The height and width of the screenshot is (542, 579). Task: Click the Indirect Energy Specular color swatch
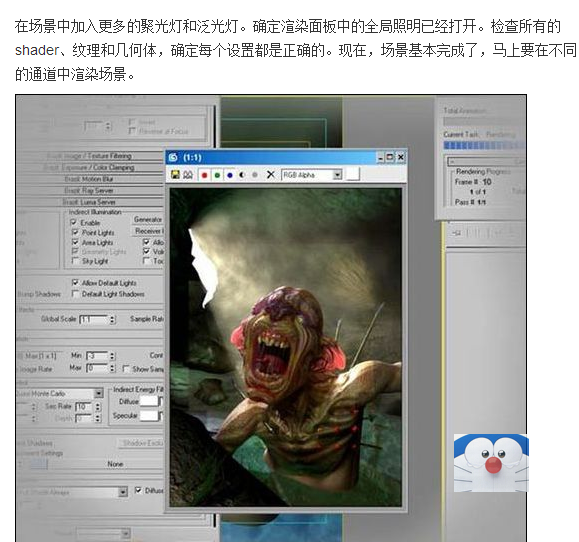pos(149,416)
